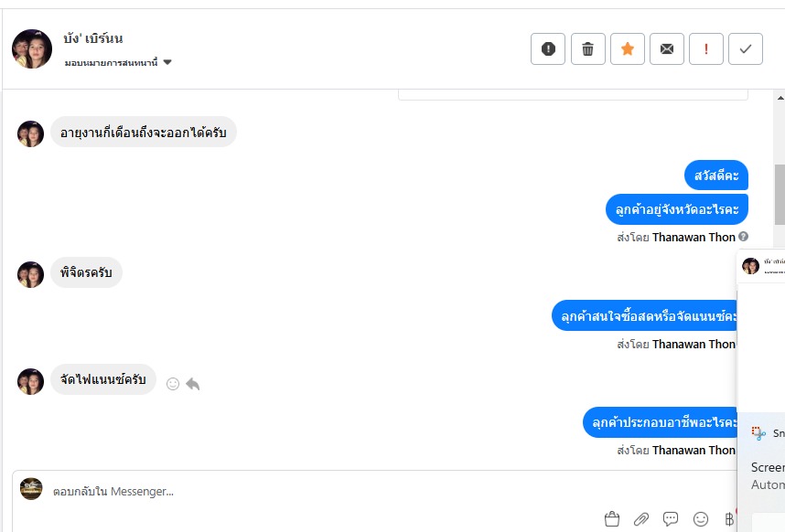Screen dimensions: 785x532
Task: Toggle the orange star follow-up flag
Action: (628, 49)
